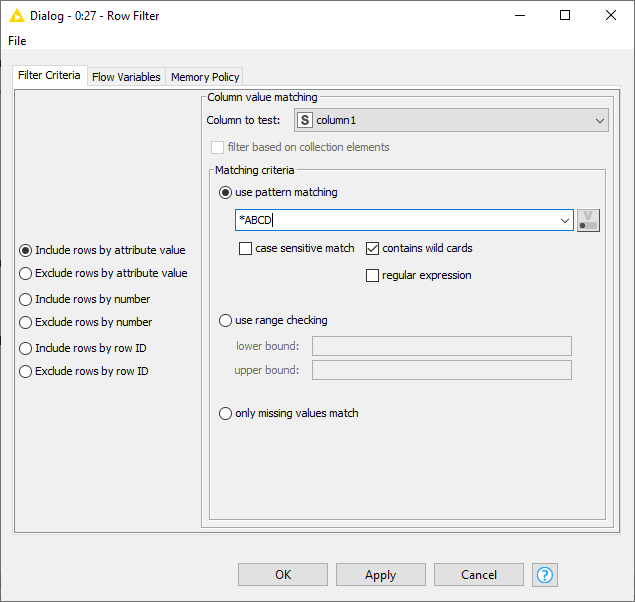Image resolution: width=635 pixels, height=602 pixels.
Task: Switch to the Filter Criteria tab
Action: click(x=49, y=75)
